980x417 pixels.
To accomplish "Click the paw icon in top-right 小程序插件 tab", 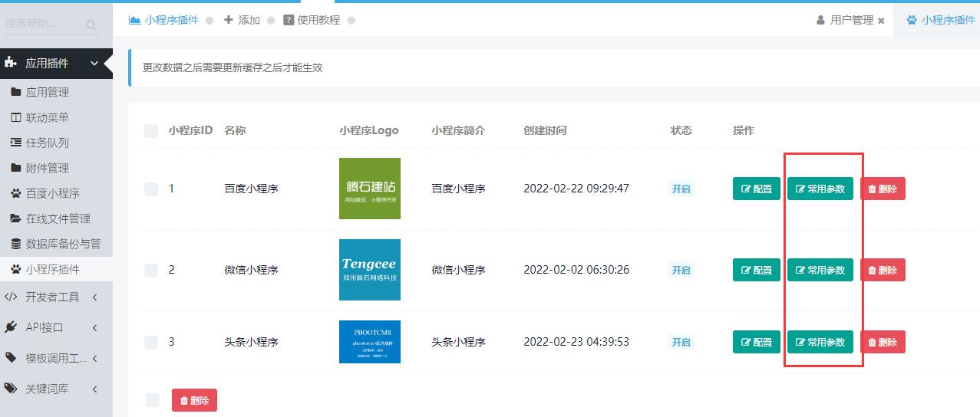I will coord(912,20).
